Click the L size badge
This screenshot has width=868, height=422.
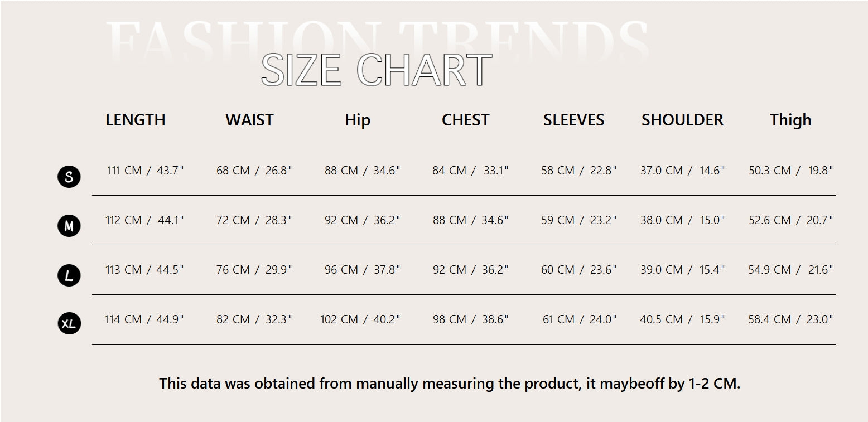pos(69,275)
